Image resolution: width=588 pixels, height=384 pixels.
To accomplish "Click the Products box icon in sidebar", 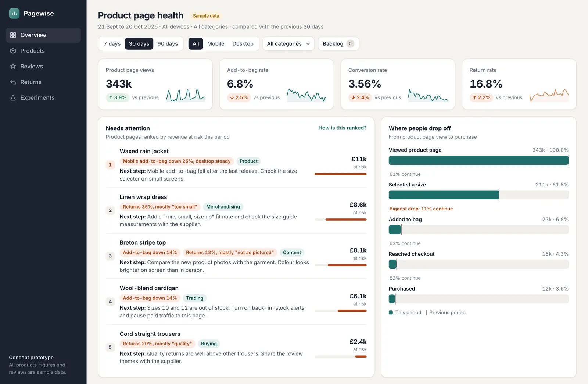I will 13,51.
